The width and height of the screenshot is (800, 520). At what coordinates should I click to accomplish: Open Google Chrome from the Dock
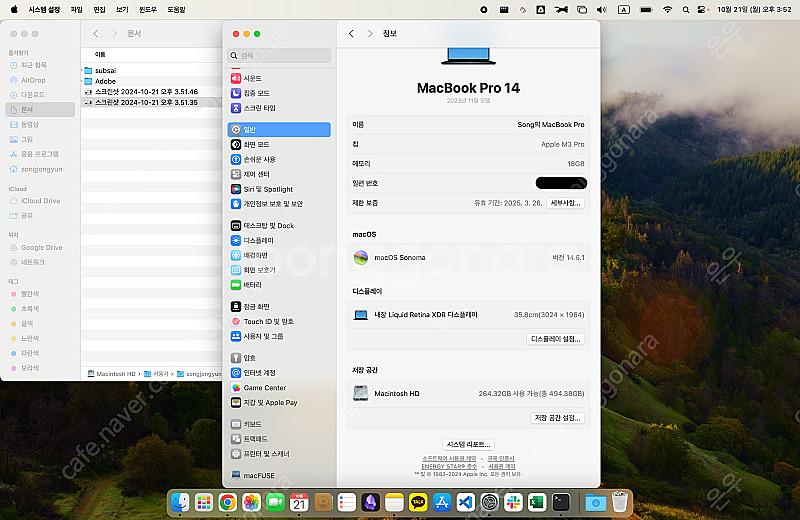pos(228,503)
